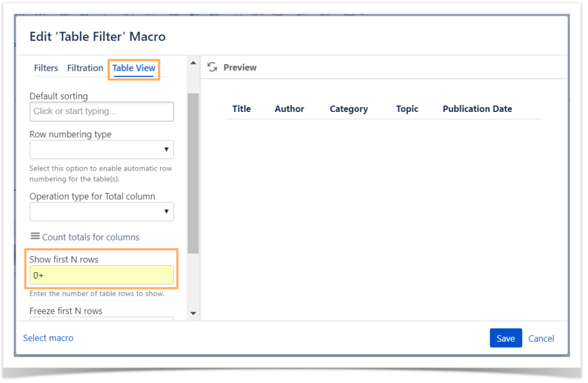This screenshot has width=588, height=383.
Task: Click the Author column header
Action: 289,109
